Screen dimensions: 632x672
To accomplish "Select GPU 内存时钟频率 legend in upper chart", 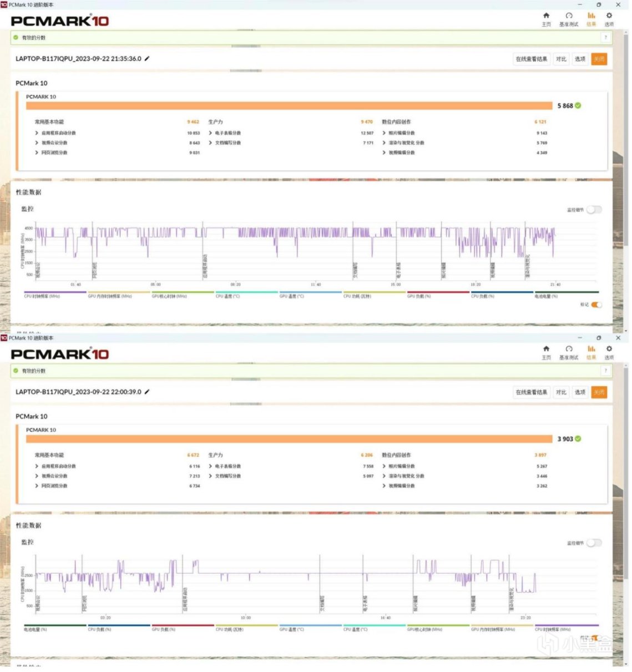I will 119,295.
